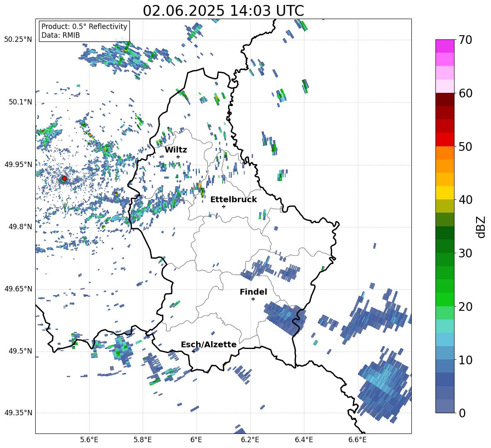Click the 6.2°E longitude label
491x448 pixels.
(250, 440)
